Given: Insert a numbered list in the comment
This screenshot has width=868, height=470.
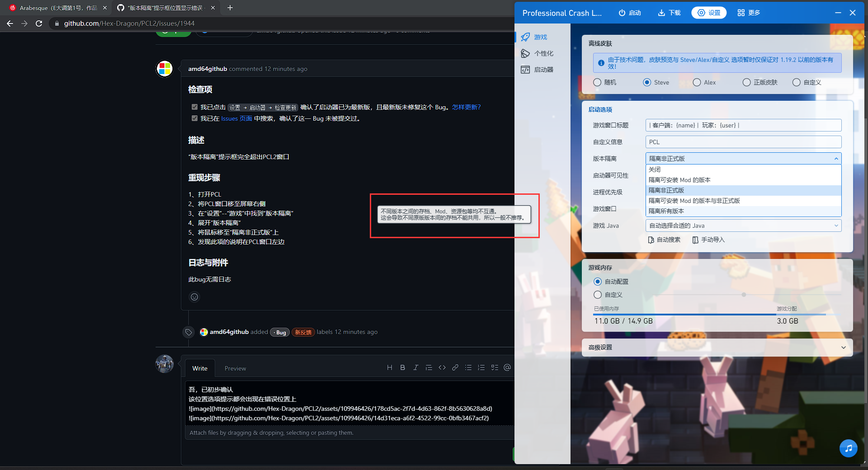Looking at the screenshot, I should point(481,367).
